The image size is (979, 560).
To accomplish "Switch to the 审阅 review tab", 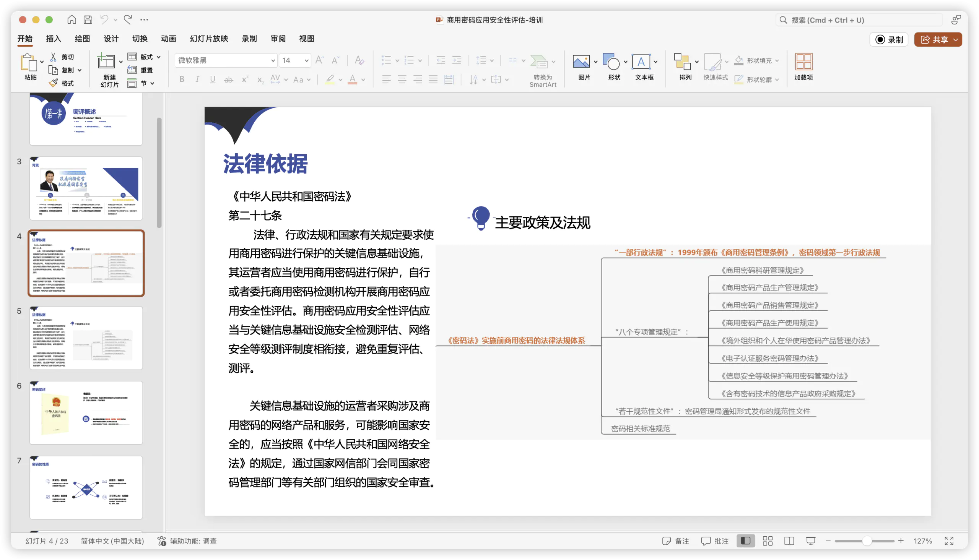I will pyautogui.click(x=278, y=39).
